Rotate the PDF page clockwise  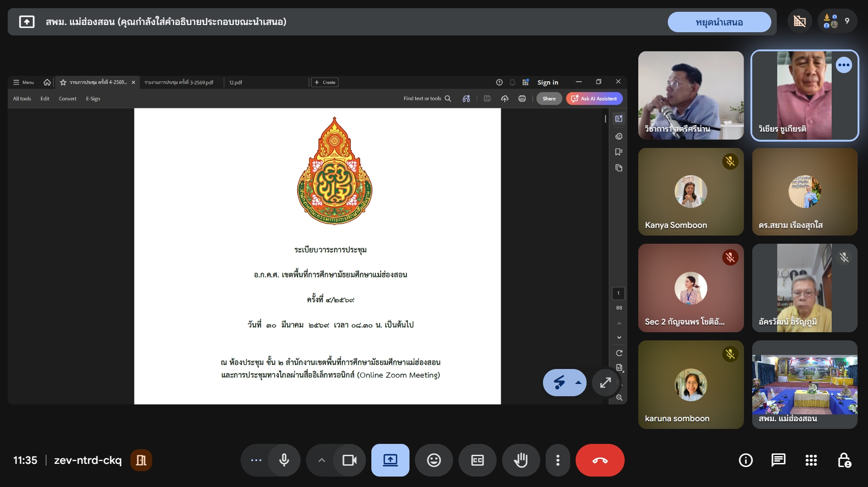(x=619, y=353)
